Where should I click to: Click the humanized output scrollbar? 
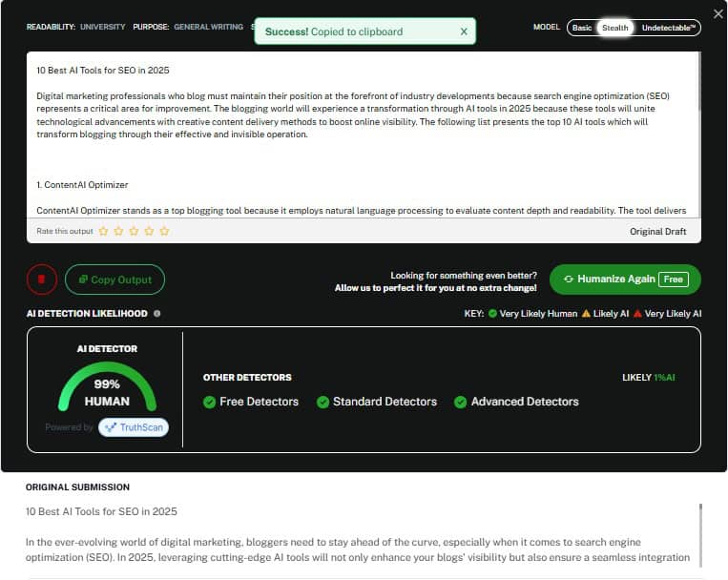point(698,81)
